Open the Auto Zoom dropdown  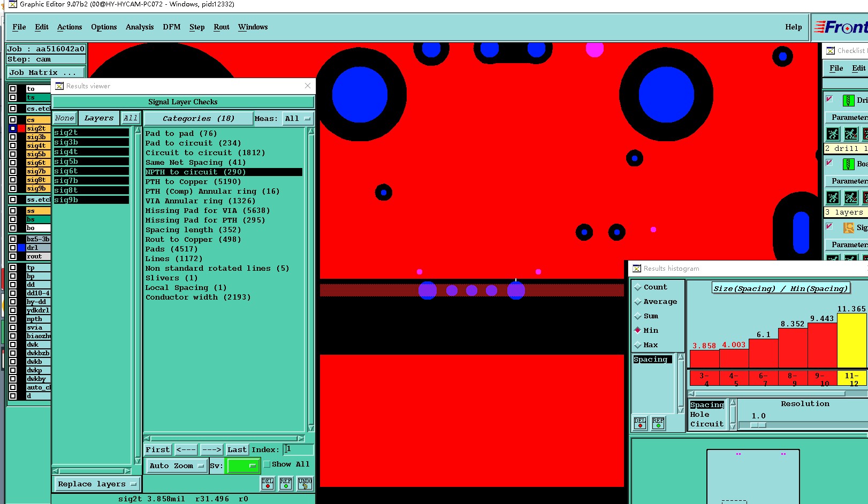pyautogui.click(x=177, y=466)
